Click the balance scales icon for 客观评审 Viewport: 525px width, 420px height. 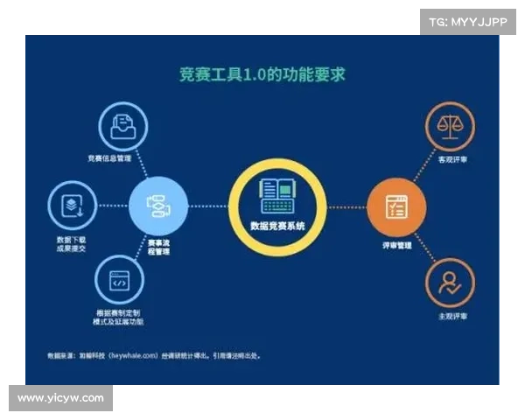click(x=450, y=127)
